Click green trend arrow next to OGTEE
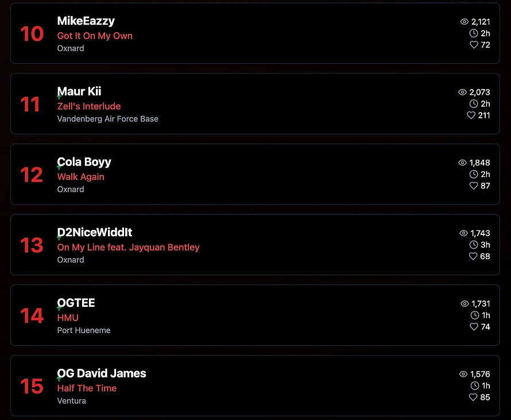This screenshot has width=511, height=420. click(59, 308)
